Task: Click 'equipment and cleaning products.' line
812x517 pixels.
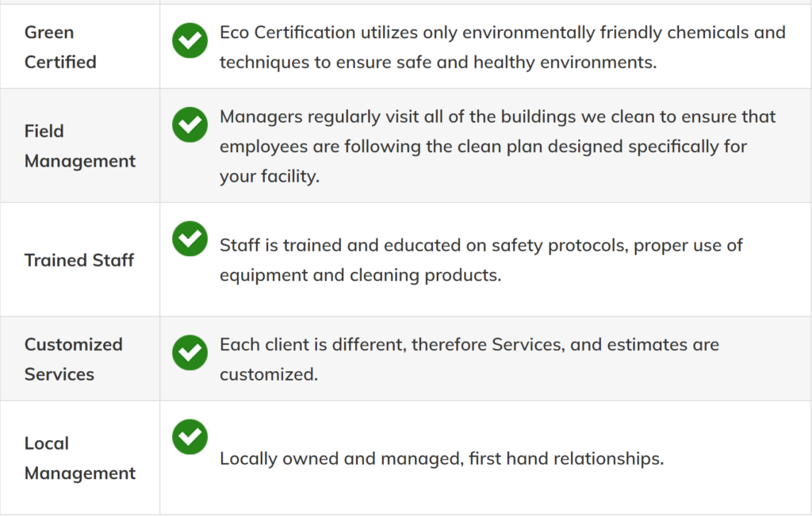Action: tap(361, 275)
